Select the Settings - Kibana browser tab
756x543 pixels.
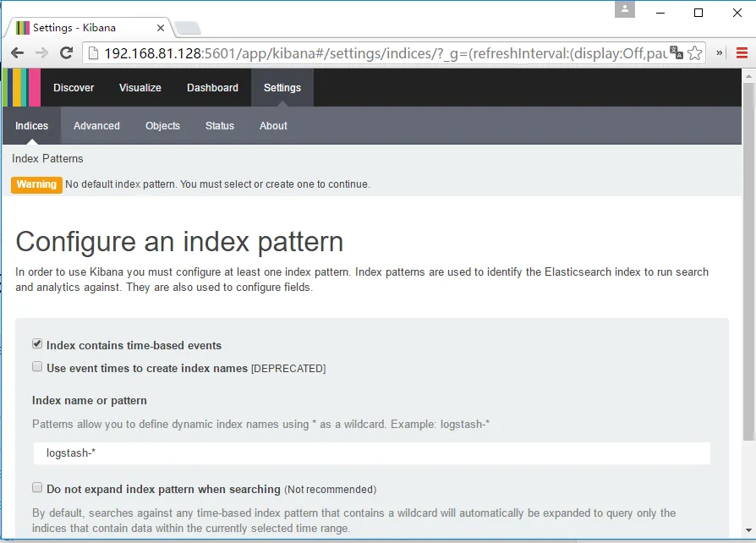click(87, 27)
